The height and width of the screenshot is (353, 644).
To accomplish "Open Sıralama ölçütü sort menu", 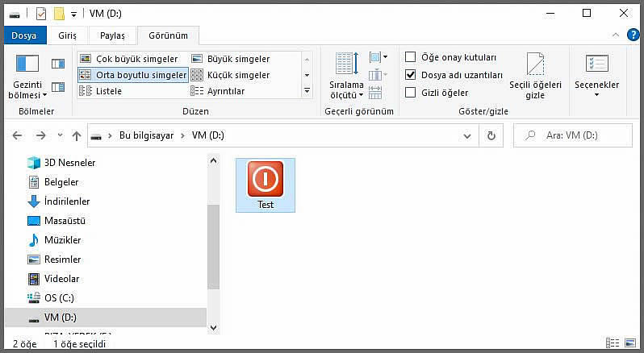I will (347, 77).
